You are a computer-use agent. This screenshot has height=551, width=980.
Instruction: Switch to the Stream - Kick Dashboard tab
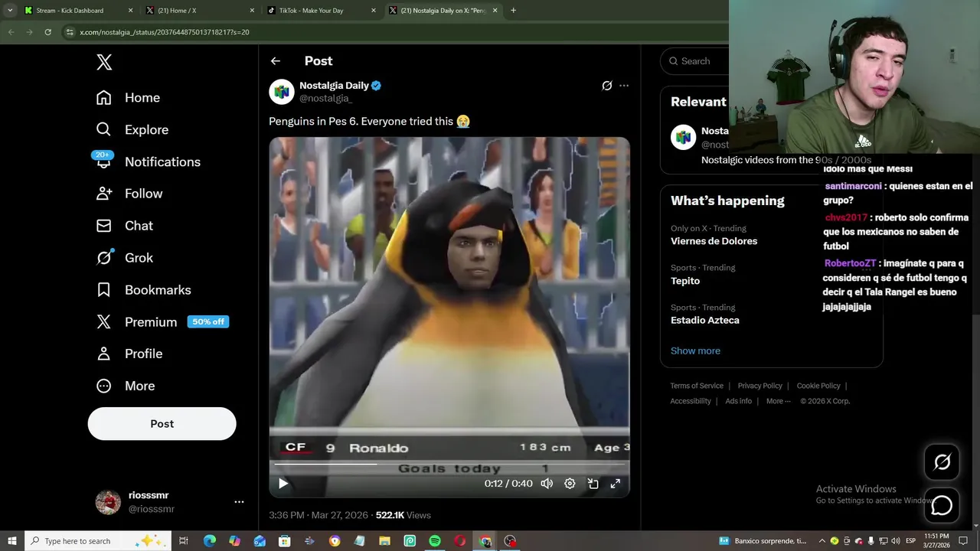coord(79,11)
